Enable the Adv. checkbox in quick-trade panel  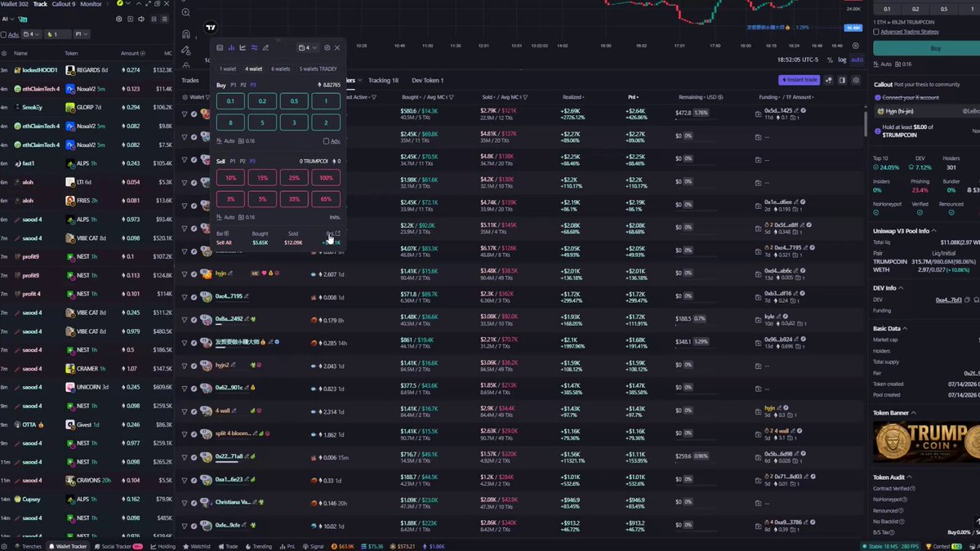pyautogui.click(x=326, y=140)
